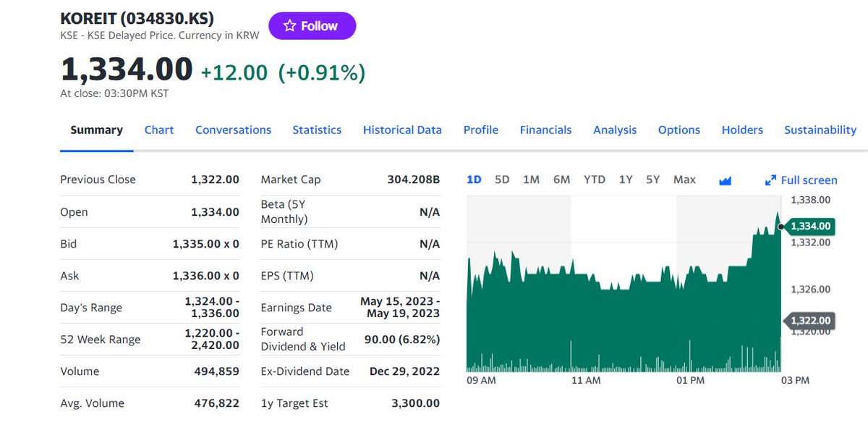Click the Open value 1,334.00
The width and height of the screenshot is (868, 446).
click(x=215, y=212)
